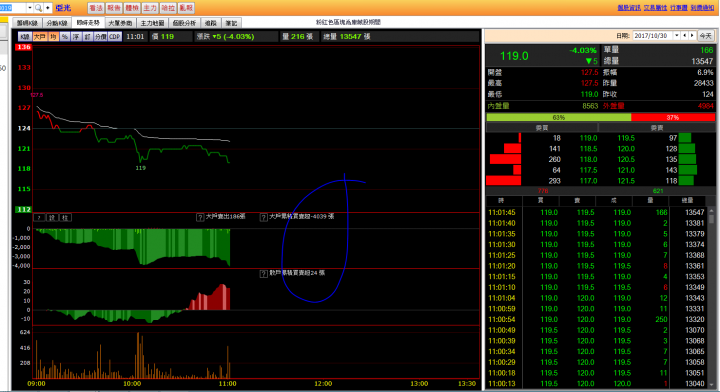Toggle the K線 chart overlay button

[x=25, y=37]
